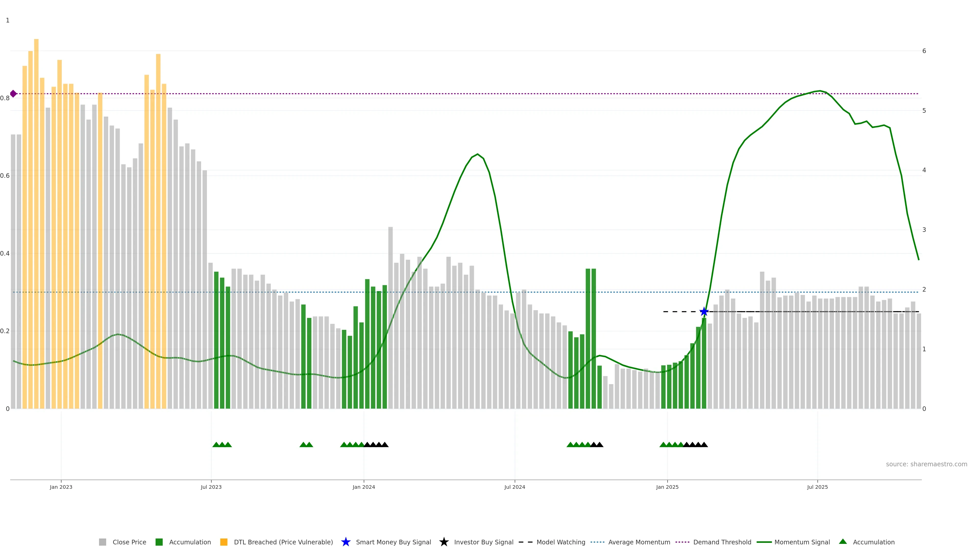
Task: Click the green triangle Accumulation legend icon
Action: [843, 542]
